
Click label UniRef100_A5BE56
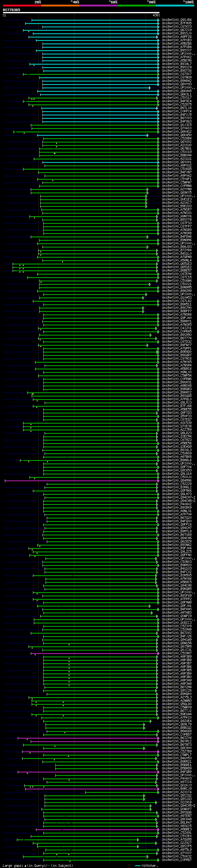(x=177, y=443)
